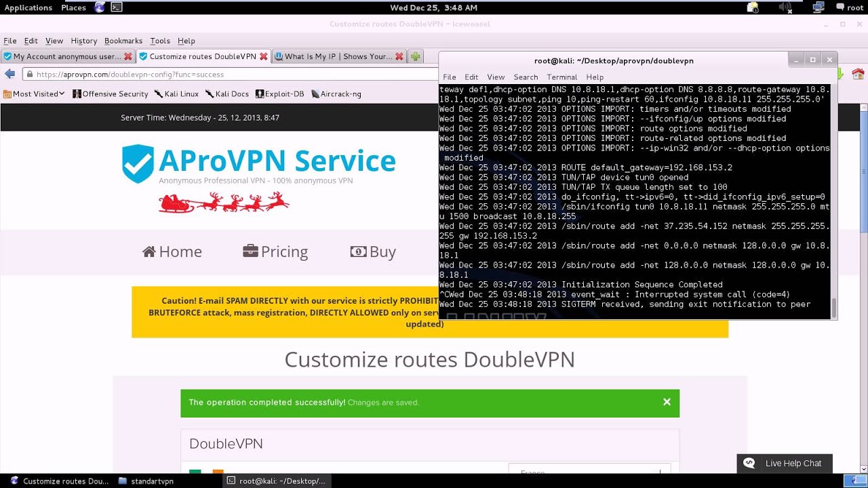Dismiss the green success message with X

click(667, 402)
